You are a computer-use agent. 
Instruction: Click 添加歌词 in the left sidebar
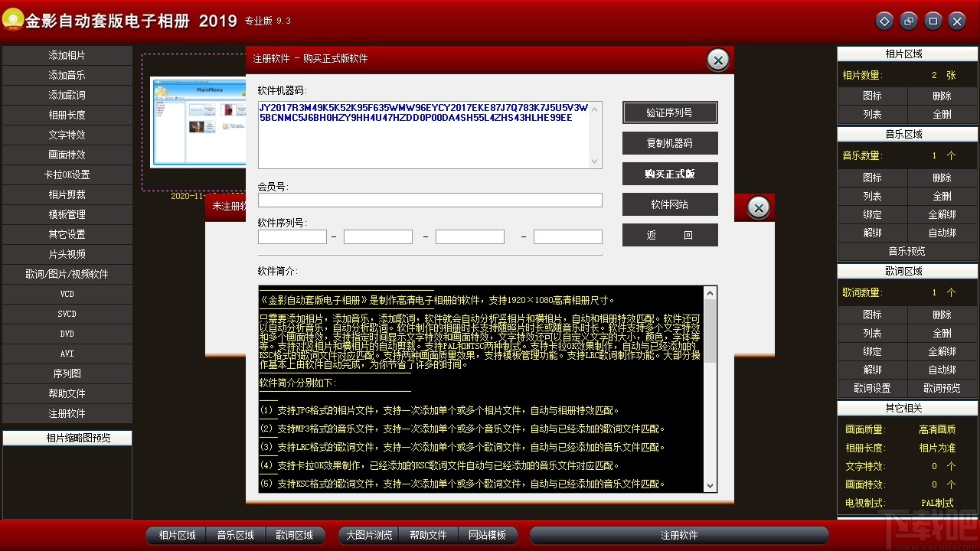[x=67, y=96]
